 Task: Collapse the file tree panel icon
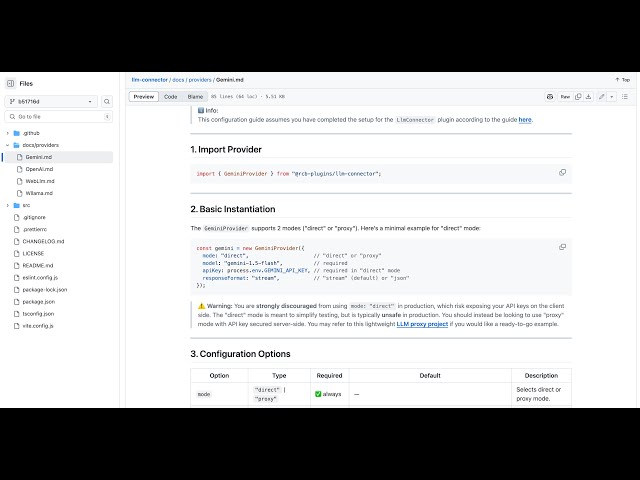tap(11, 83)
